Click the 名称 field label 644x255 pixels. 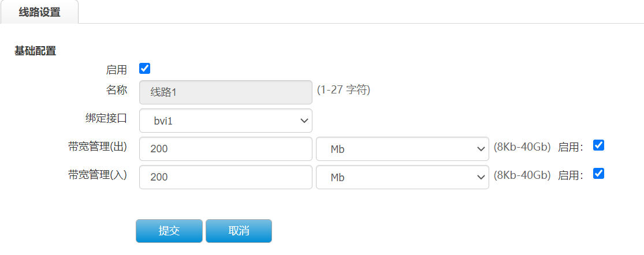(116, 90)
